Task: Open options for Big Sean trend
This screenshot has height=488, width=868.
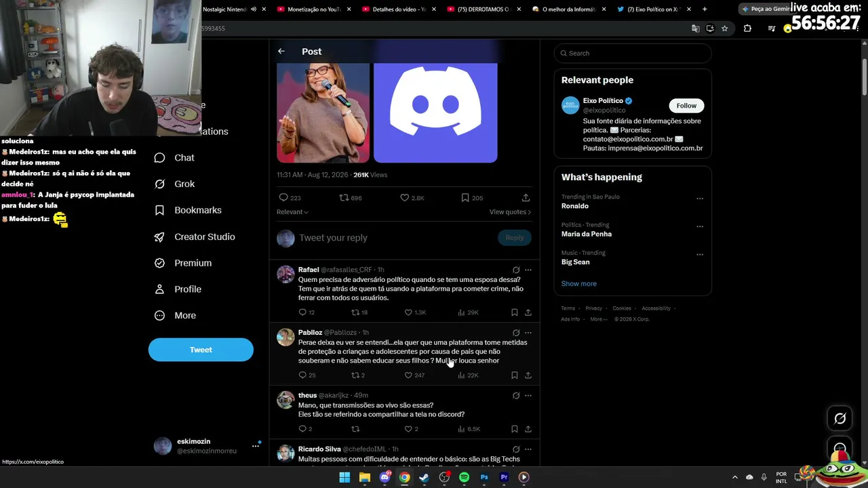Action: coord(700,256)
